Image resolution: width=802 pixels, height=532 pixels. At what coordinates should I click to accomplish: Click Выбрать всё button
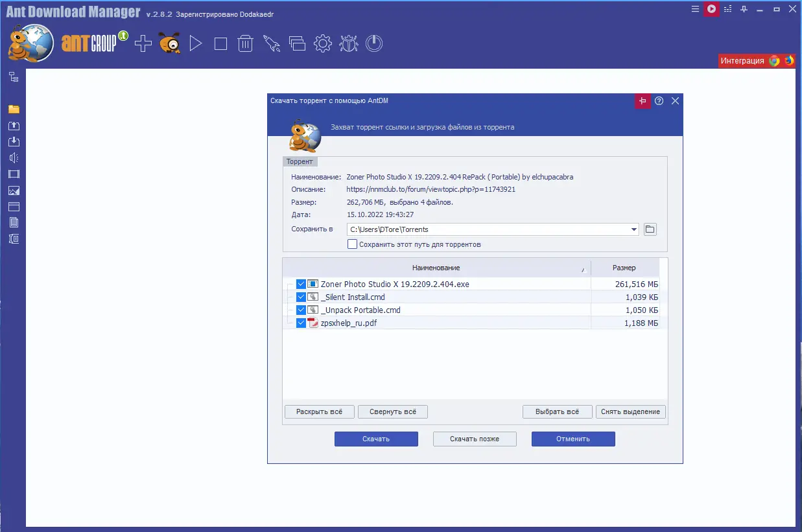(558, 411)
